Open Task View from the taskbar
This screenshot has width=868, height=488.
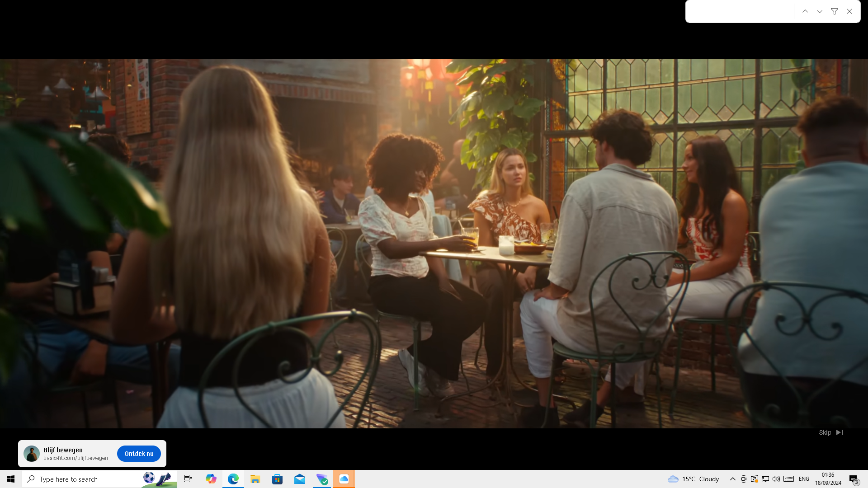(x=188, y=479)
